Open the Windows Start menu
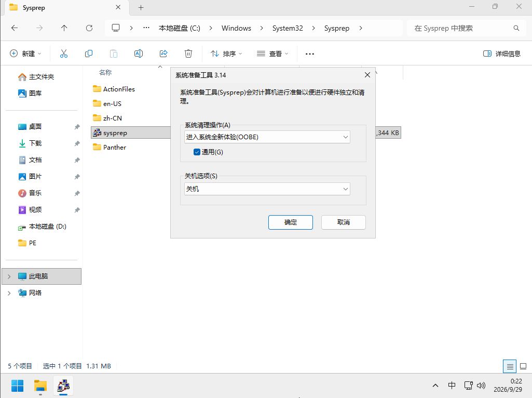 coord(17,386)
